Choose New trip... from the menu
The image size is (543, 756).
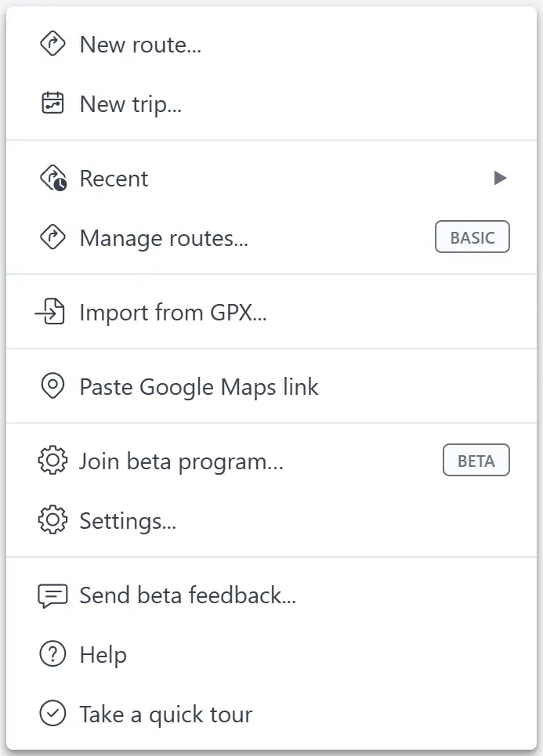[271, 103]
